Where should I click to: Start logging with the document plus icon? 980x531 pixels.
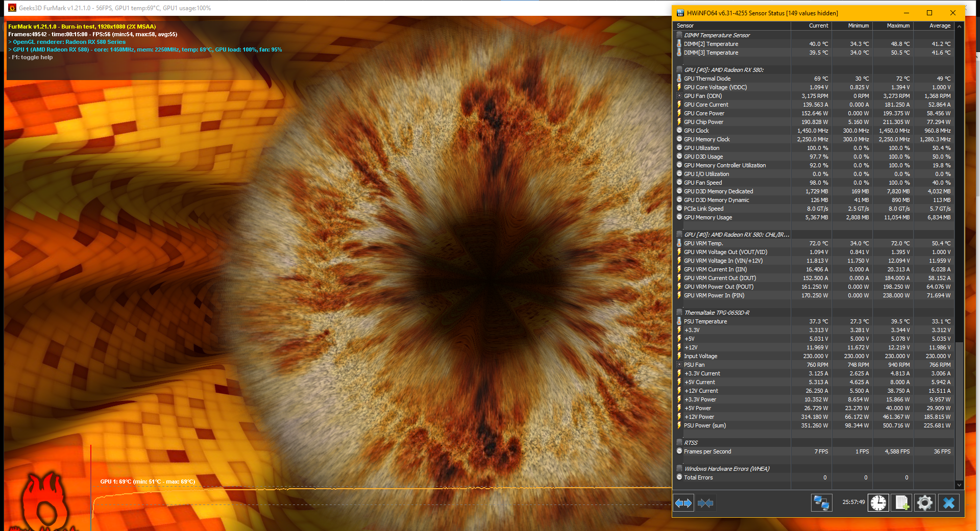901,503
